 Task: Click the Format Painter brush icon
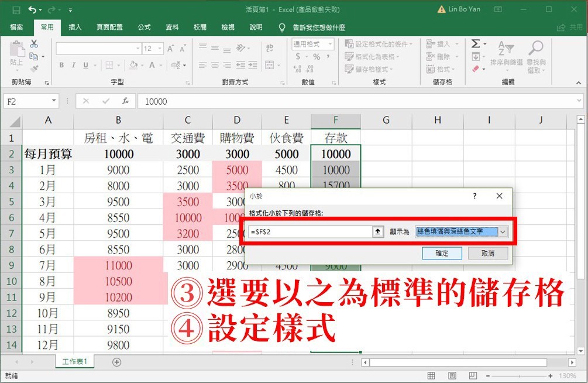point(34,69)
